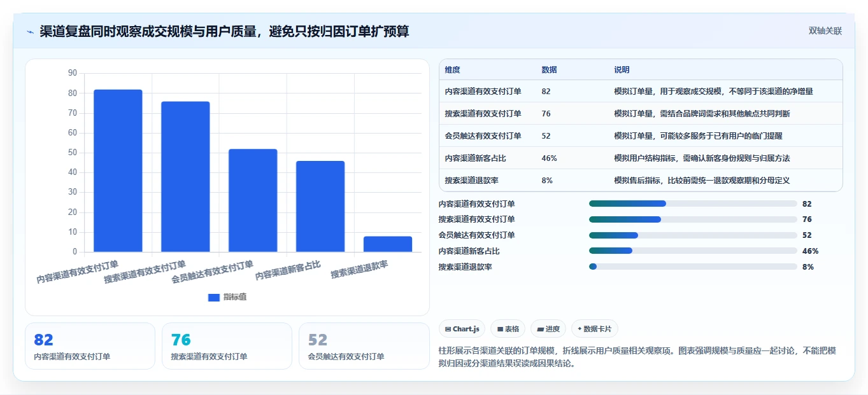Click the 数据 table column header
Viewport: 868px width, 395px height.
coord(549,69)
